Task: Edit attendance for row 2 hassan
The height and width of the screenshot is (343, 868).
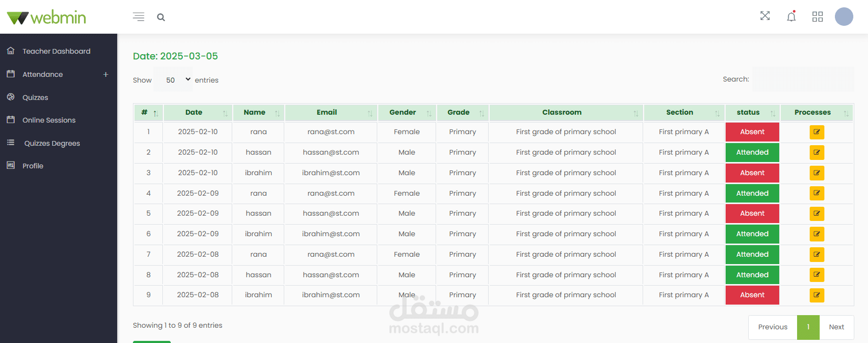Action: [x=817, y=153]
